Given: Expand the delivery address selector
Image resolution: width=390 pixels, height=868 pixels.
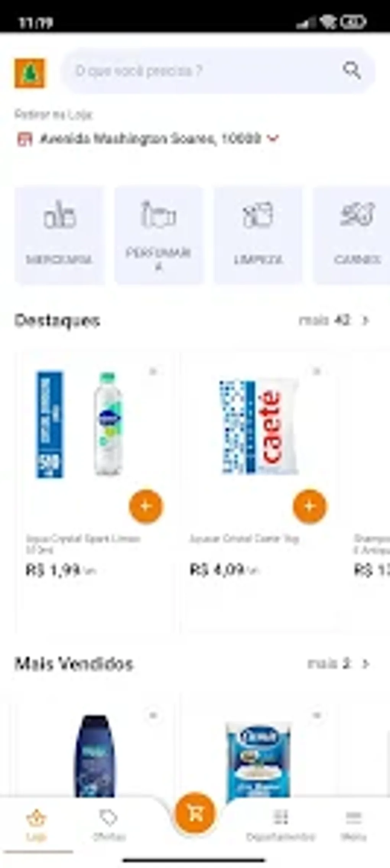Looking at the screenshot, I should (273, 138).
